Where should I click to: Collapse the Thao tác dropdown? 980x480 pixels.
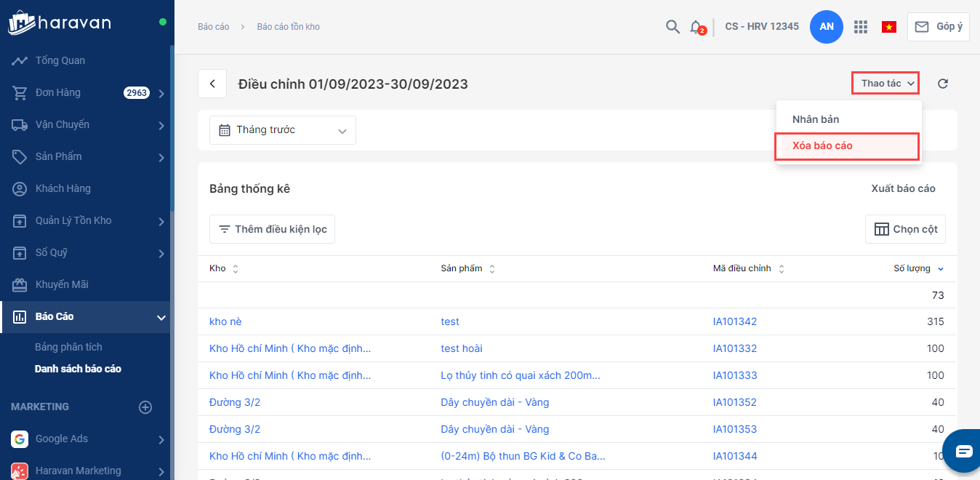(x=885, y=84)
